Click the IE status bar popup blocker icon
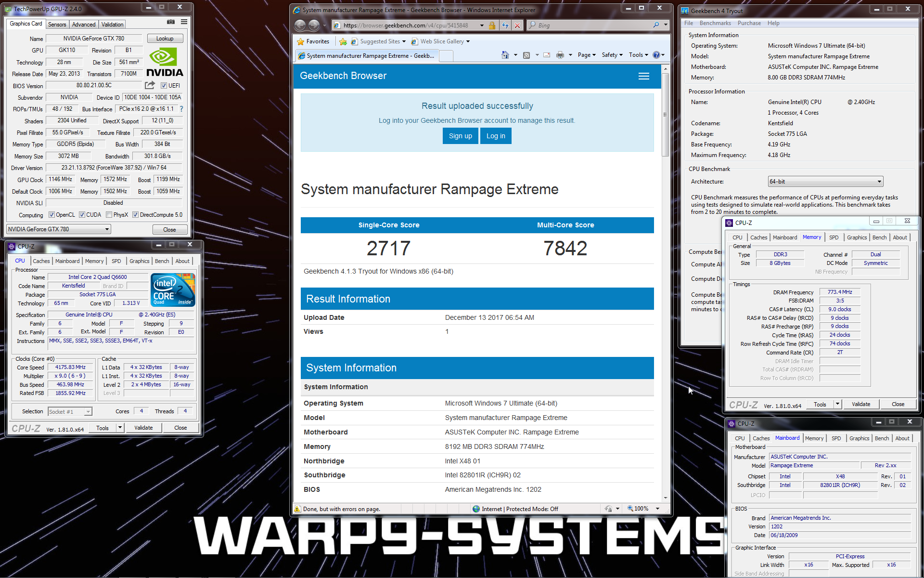This screenshot has width=924, height=578. [608, 509]
